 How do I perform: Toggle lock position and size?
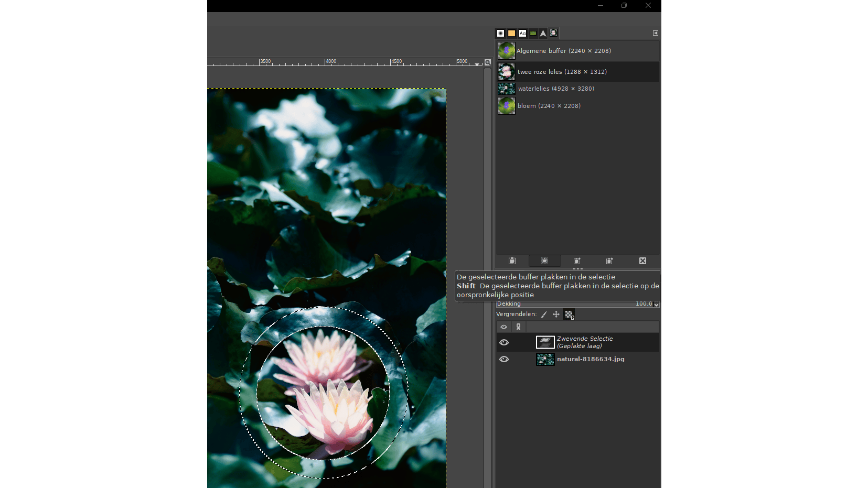pos(556,315)
